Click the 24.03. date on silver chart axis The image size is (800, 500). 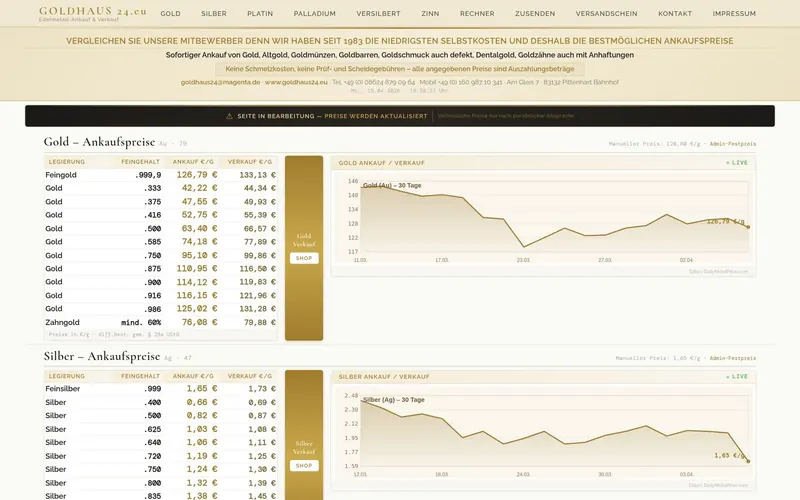point(523,474)
